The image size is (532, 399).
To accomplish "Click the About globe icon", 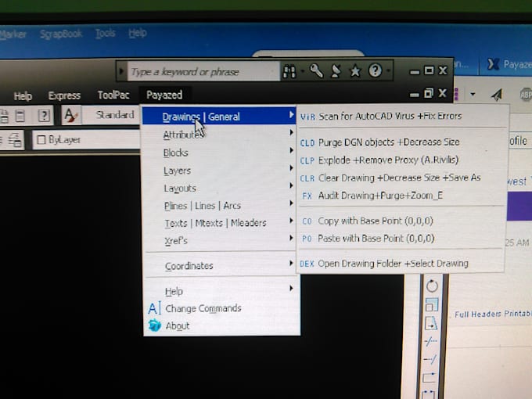I will coord(155,325).
